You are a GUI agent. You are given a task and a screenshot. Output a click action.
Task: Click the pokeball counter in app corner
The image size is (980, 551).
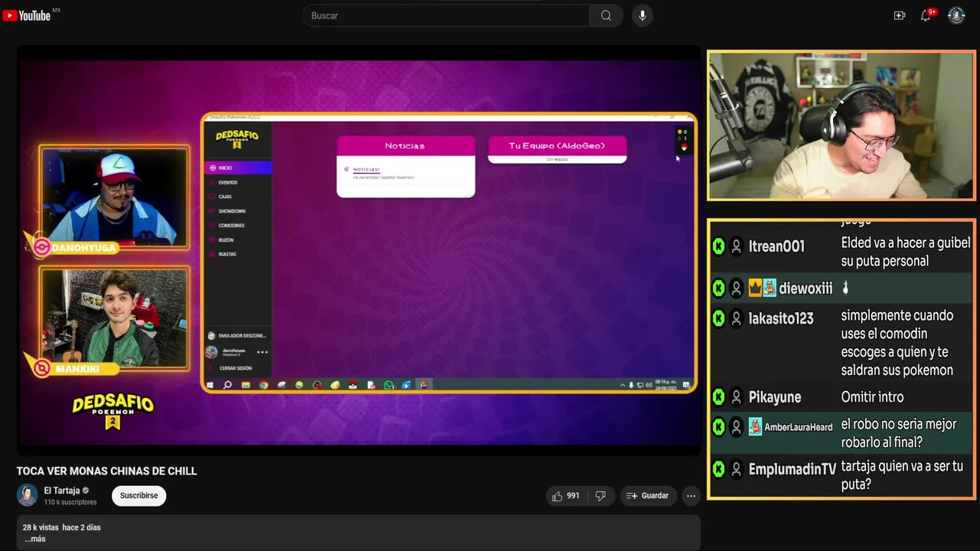pos(684,147)
